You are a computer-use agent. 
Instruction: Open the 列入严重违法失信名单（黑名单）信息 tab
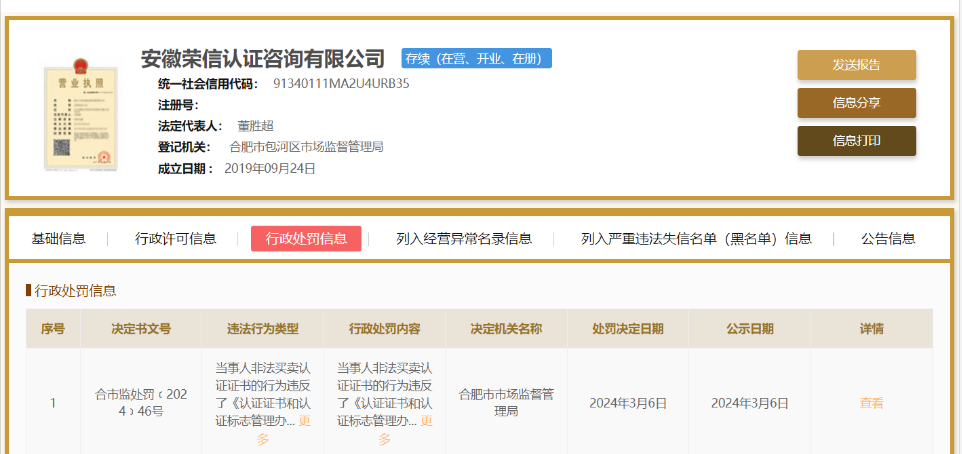696,239
